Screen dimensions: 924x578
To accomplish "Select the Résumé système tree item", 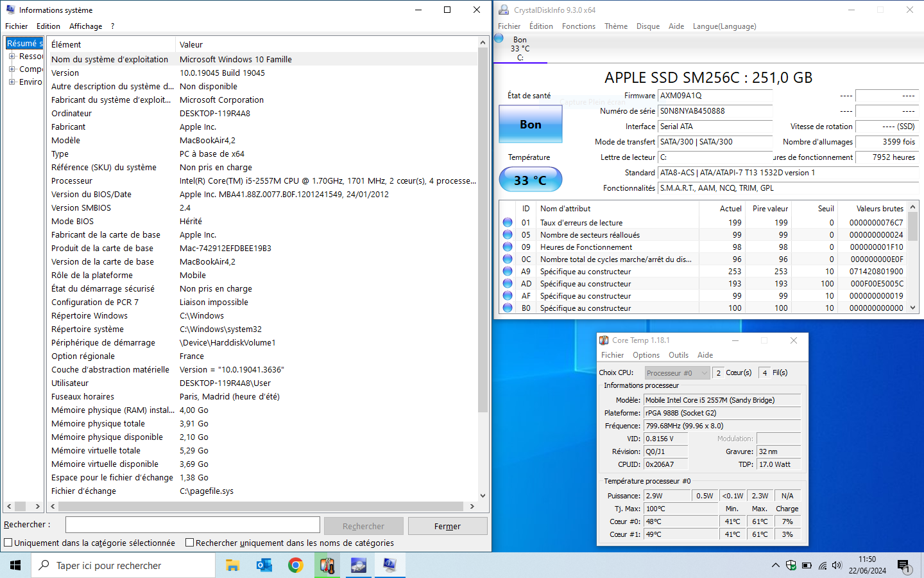I will tap(24, 43).
